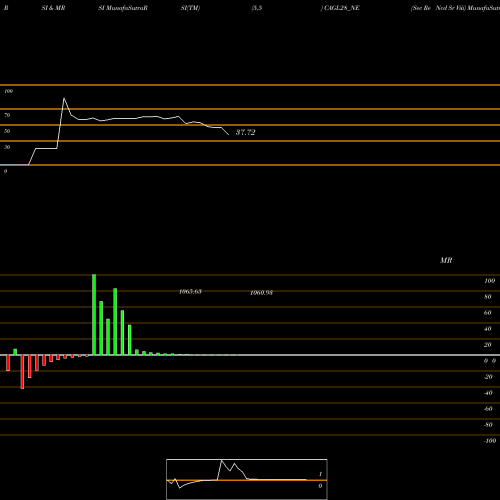This screenshot has height=500, width=500.
Task: Click the 1060.93 price label
Action: tap(262, 293)
